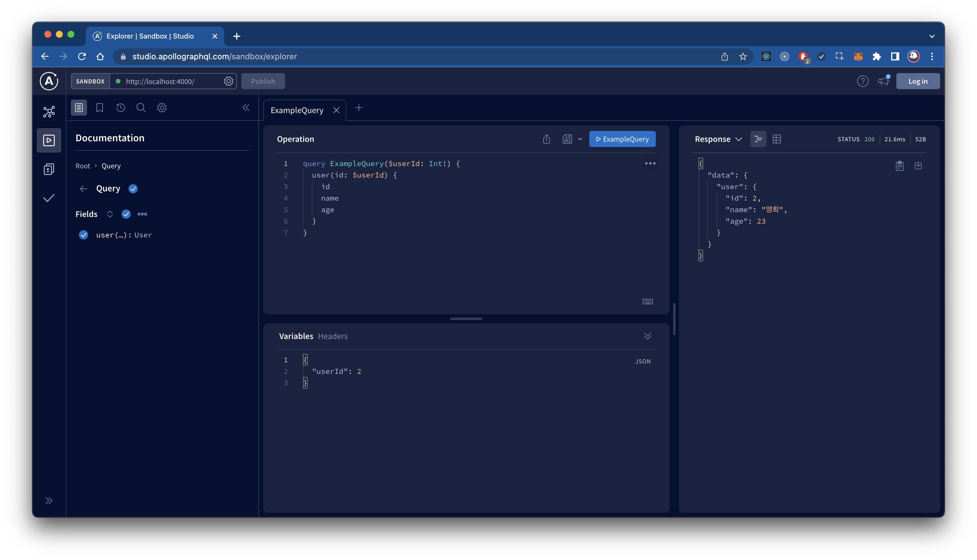Switch response to table view
This screenshot has width=977, height=560.
point(777,139)
